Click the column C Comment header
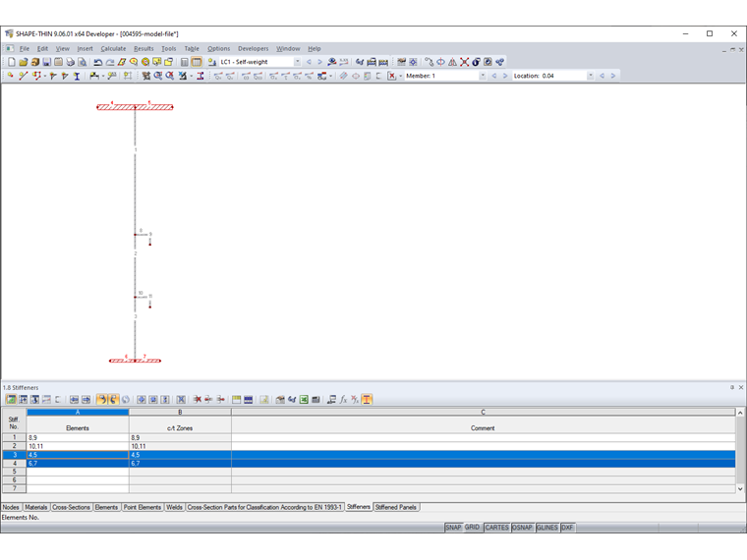Screen dimensions: 747x560 pos(483,421)
